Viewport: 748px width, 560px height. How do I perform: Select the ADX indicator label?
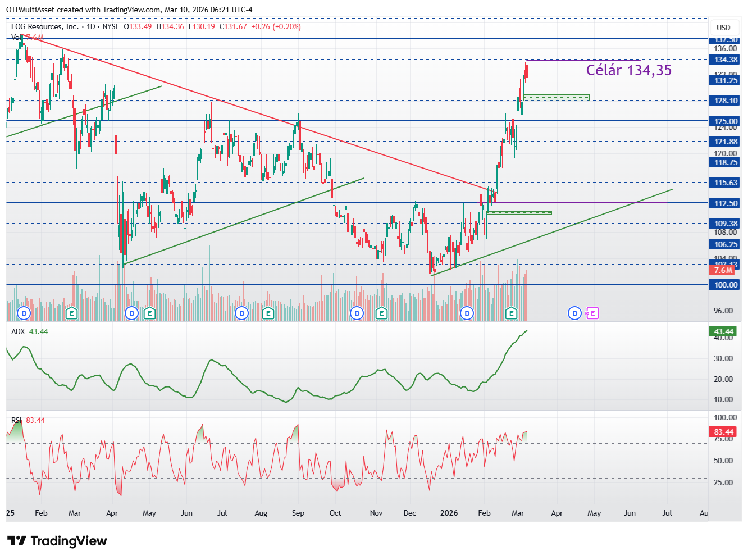click(18, 332)
